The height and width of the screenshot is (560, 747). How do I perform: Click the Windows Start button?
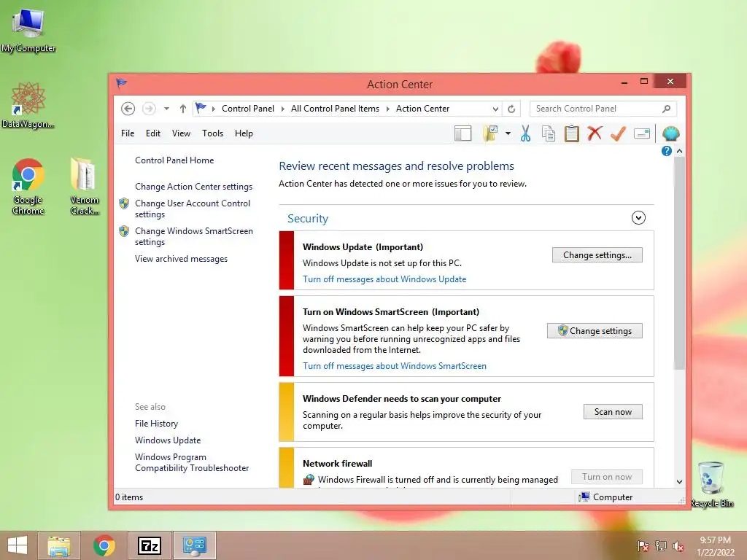[x=18, y=545]
